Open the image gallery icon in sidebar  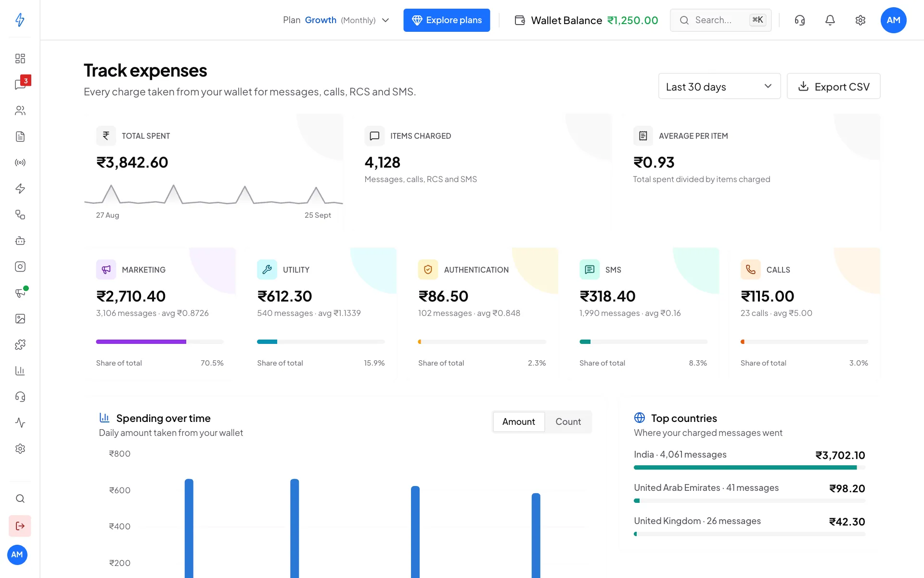point(20,318)
